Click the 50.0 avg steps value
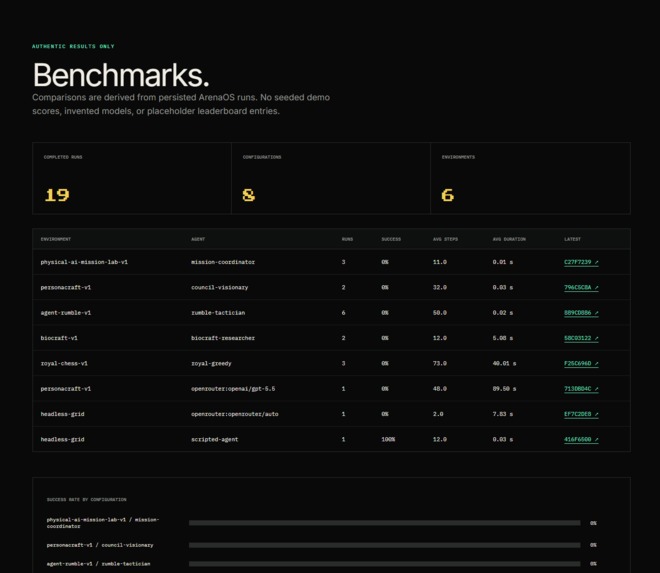This screenshot has width=660, height=573. pos(439,312)
